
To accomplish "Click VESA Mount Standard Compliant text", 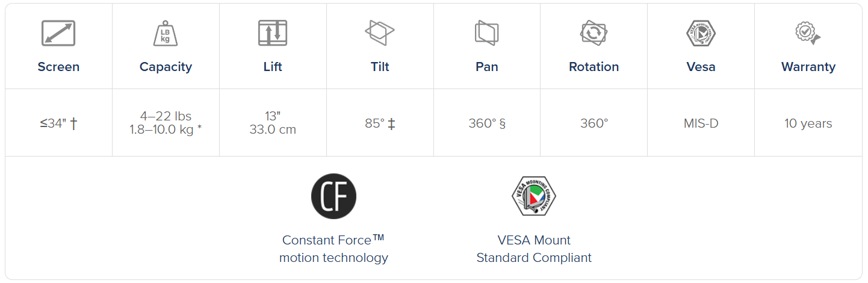I will pyautogui.click(x=534, y=249).
